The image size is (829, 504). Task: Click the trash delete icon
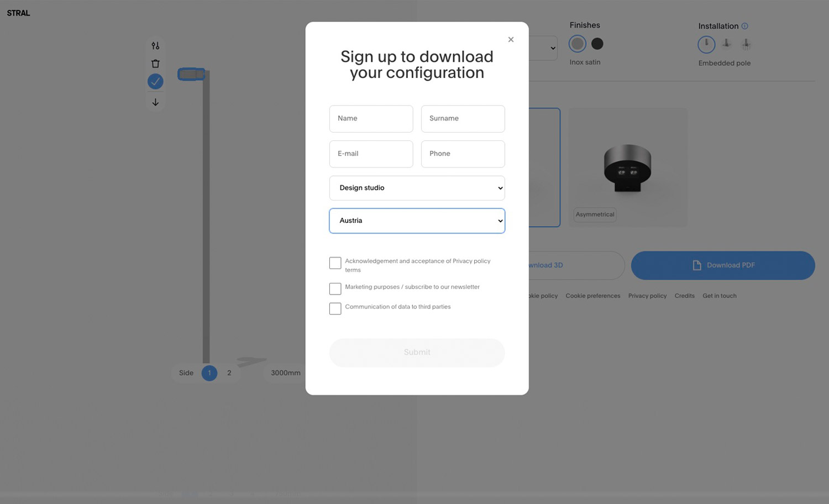[155, 64]
